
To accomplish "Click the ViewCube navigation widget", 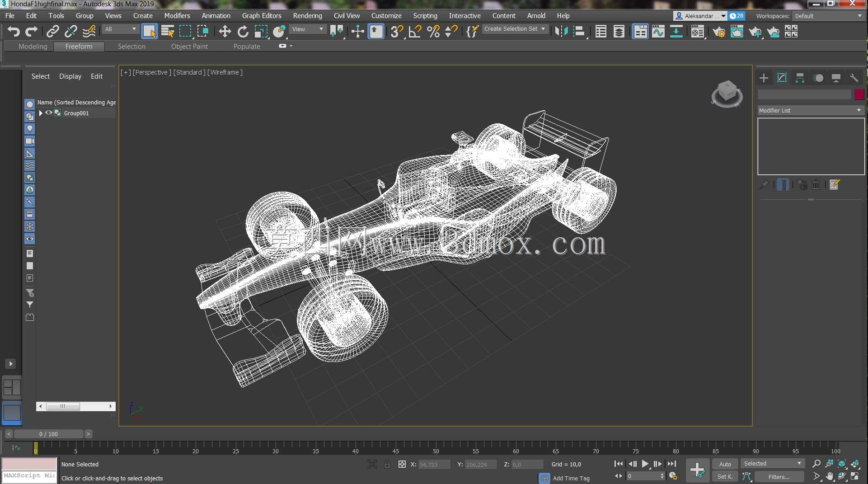I will pos(727,94).
